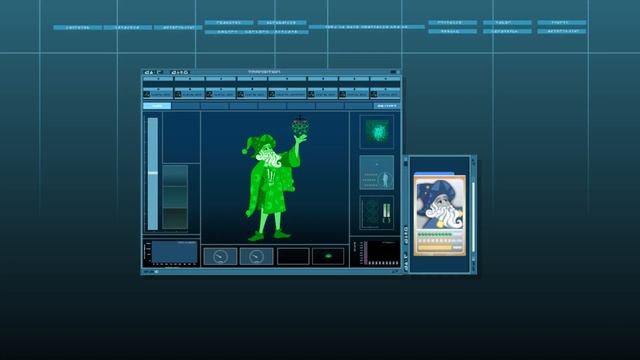Expand the last header cell dropdown marker
Screen dimensions: 640x360
point(385,79)
